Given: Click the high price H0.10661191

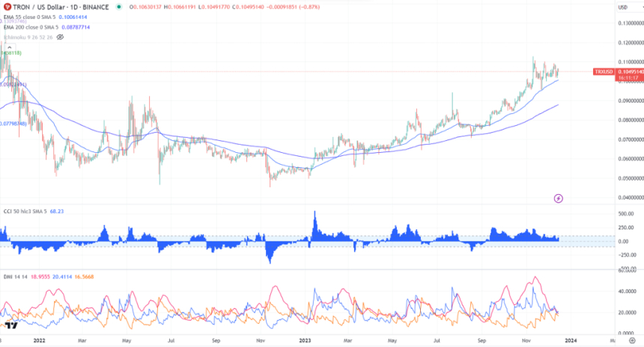Looking at the screenshot, I should [179, 7].
